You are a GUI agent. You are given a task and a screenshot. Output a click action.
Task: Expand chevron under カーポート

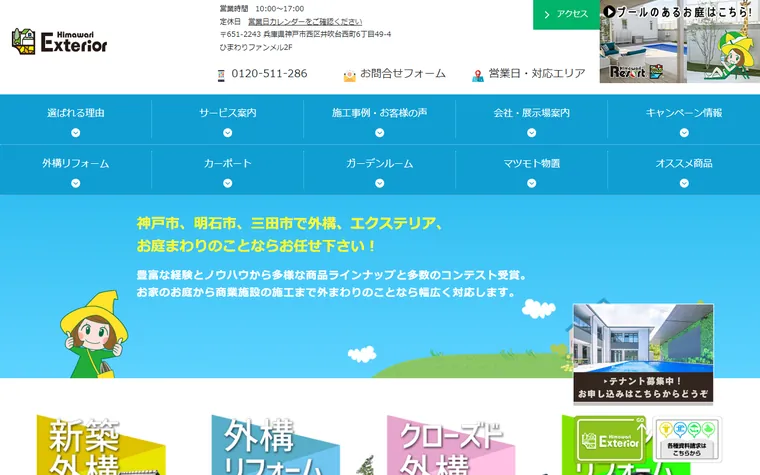click(228, 183)
